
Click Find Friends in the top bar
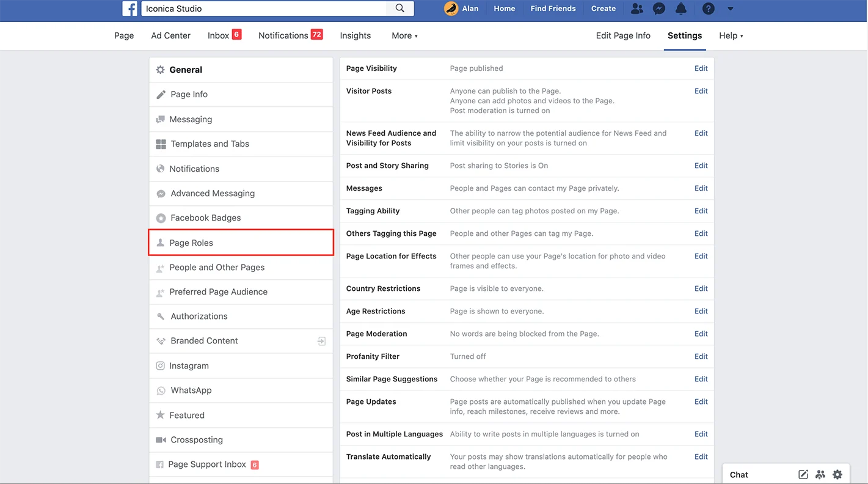click(553, 9)
